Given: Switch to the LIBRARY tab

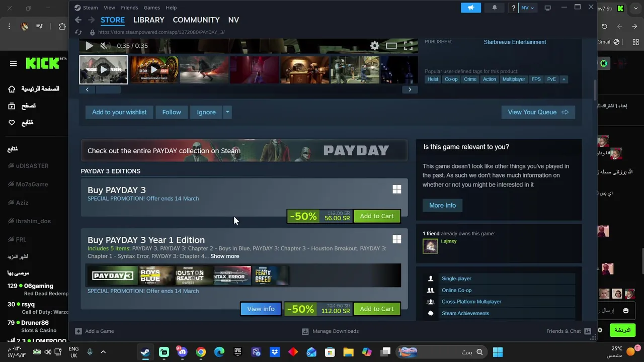Looking at the screenshot, I should [x=148, y=20].
